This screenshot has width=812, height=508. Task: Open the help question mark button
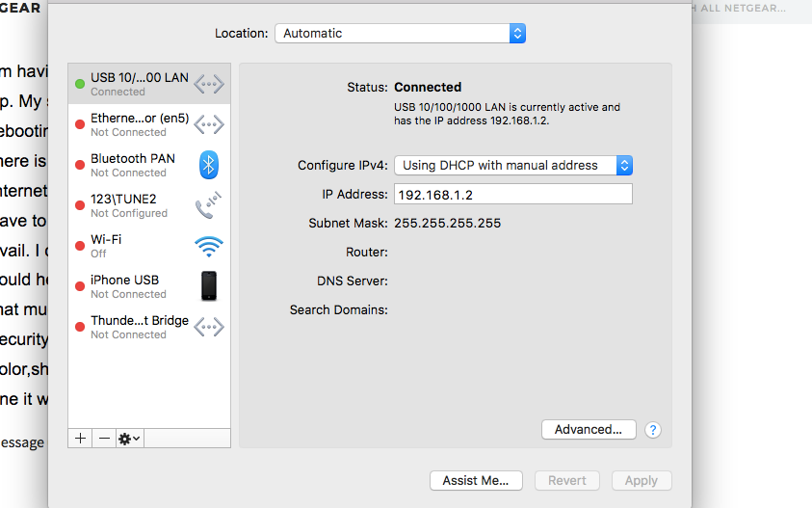[x=653, y=430]
